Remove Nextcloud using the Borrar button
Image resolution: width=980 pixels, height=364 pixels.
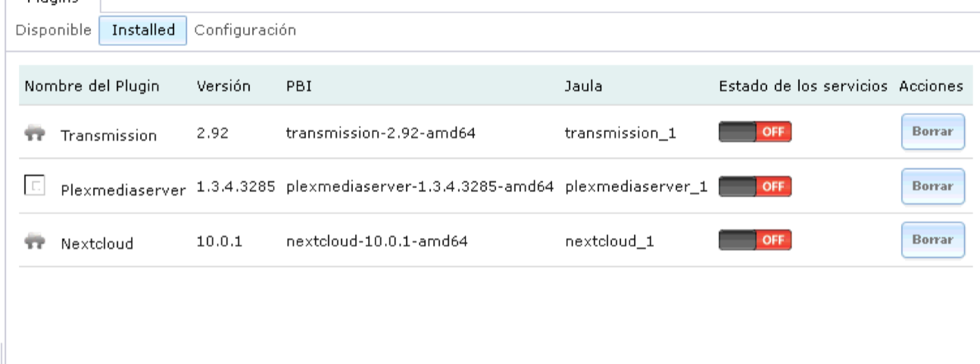[932, 240]
